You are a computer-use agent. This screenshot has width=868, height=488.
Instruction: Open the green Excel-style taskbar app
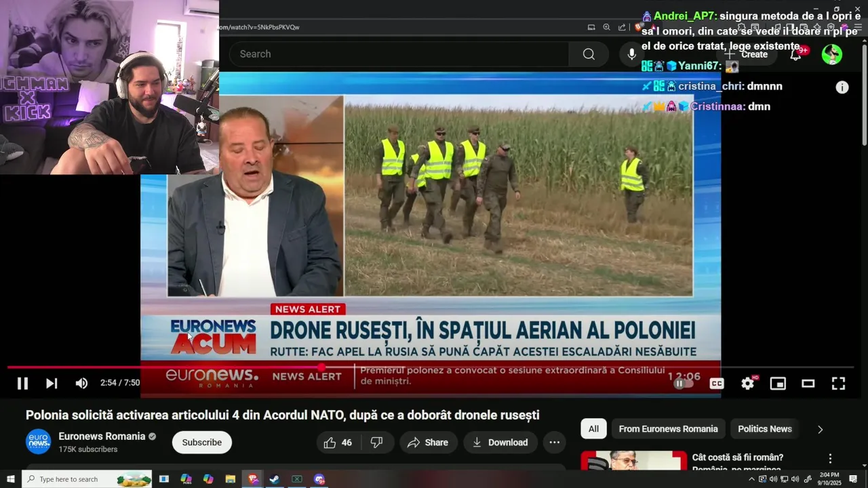point(296,479)
